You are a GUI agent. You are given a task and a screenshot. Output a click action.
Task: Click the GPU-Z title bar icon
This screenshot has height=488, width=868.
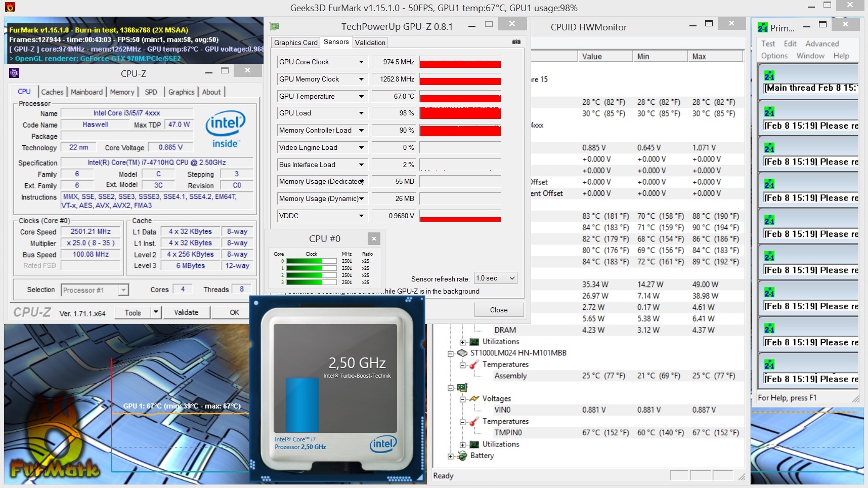[x=275, y=26]
